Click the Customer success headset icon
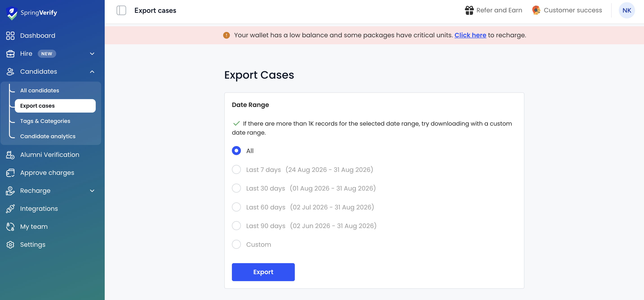 tap(536, 10)
